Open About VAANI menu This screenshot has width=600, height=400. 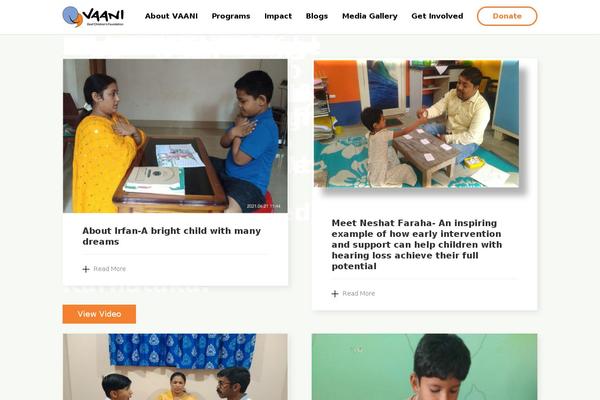(171, 16)
